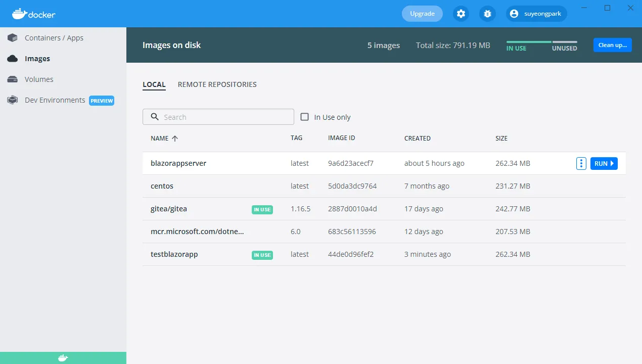Switch to the LOCAL tab
This screenshot has width=642, height=364.
154,84
